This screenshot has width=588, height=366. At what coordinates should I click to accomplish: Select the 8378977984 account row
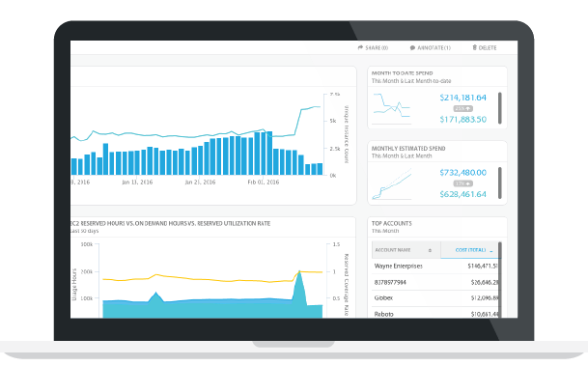(x=435, y=282)
